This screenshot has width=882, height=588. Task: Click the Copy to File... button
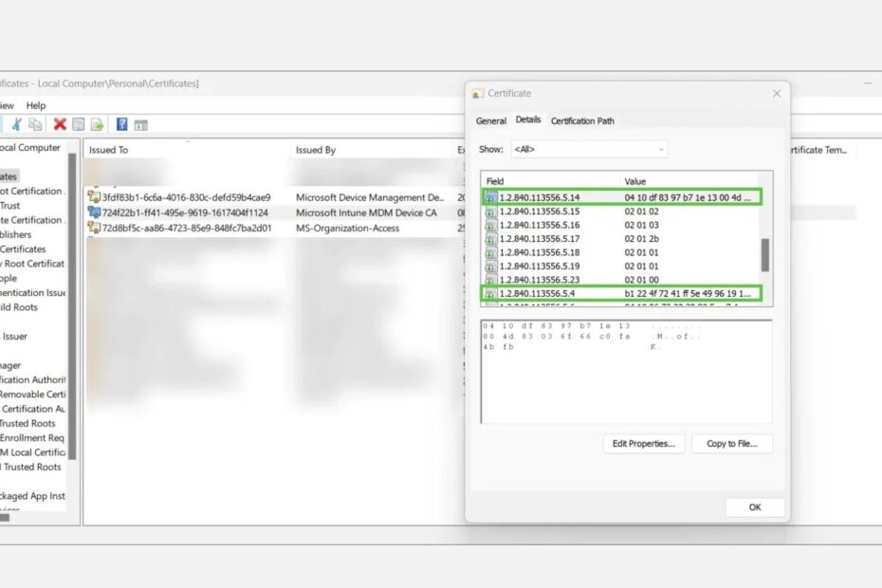tap(732, 444)
